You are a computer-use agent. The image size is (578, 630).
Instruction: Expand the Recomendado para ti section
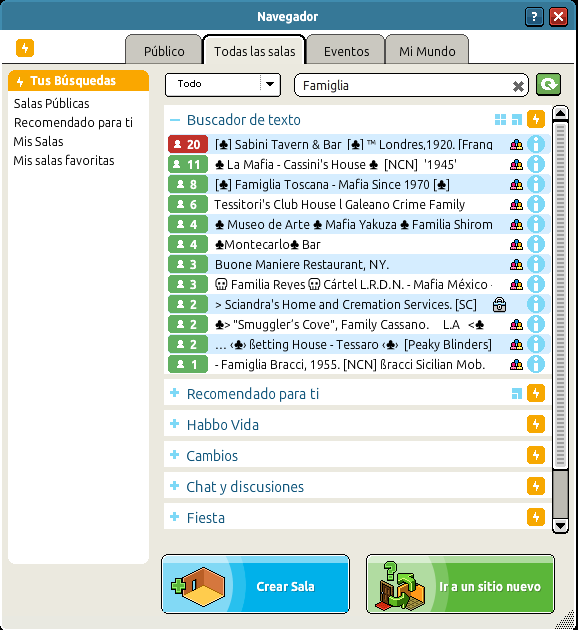point(174,393)
